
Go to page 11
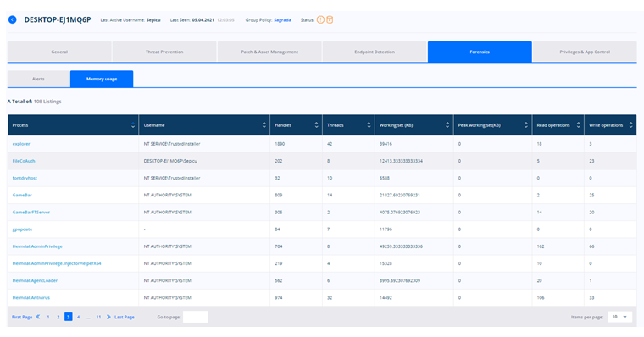point(98,317)
